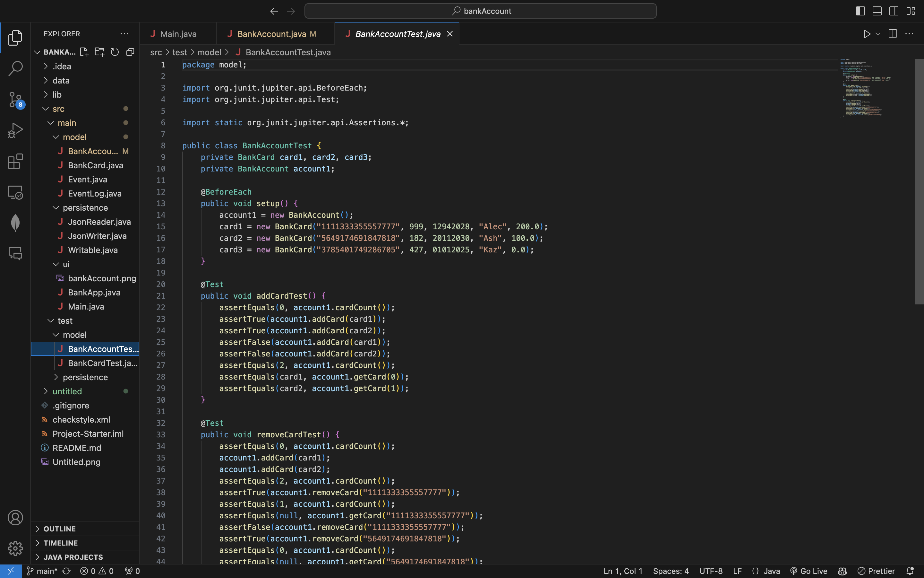Open the remote window indicator in status bar

coord(11,571)
